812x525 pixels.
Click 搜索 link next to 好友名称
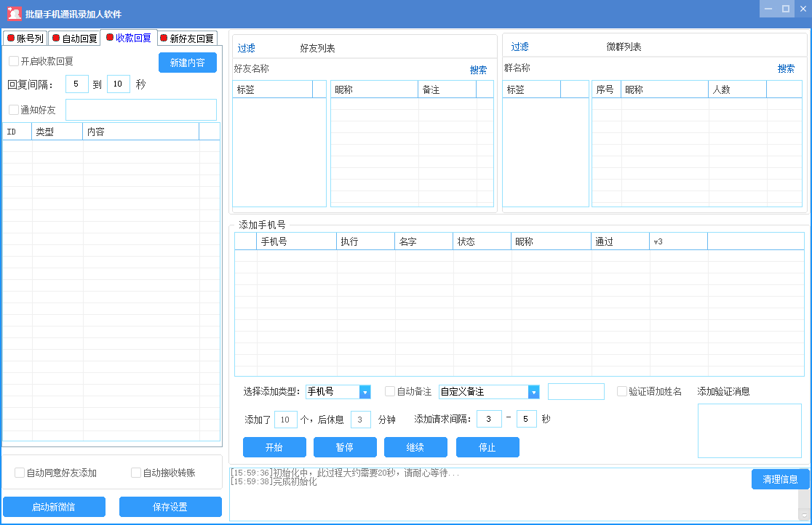click(479, 70)
